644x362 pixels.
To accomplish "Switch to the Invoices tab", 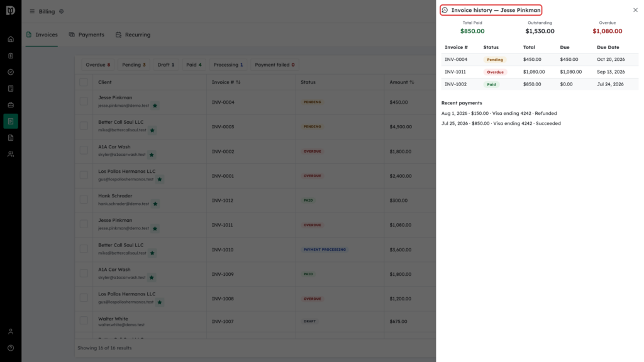I will (42, 35).
